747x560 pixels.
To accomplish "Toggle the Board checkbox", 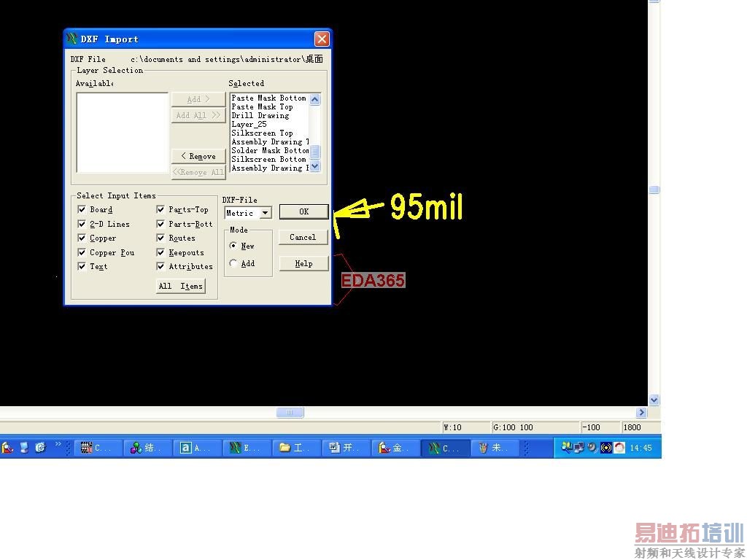I will pos(82,209).
